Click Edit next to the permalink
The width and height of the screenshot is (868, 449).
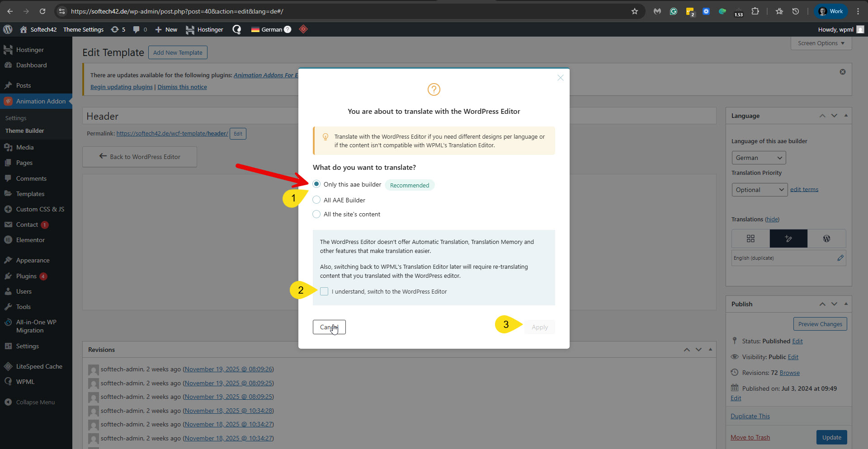pos(238,134)
